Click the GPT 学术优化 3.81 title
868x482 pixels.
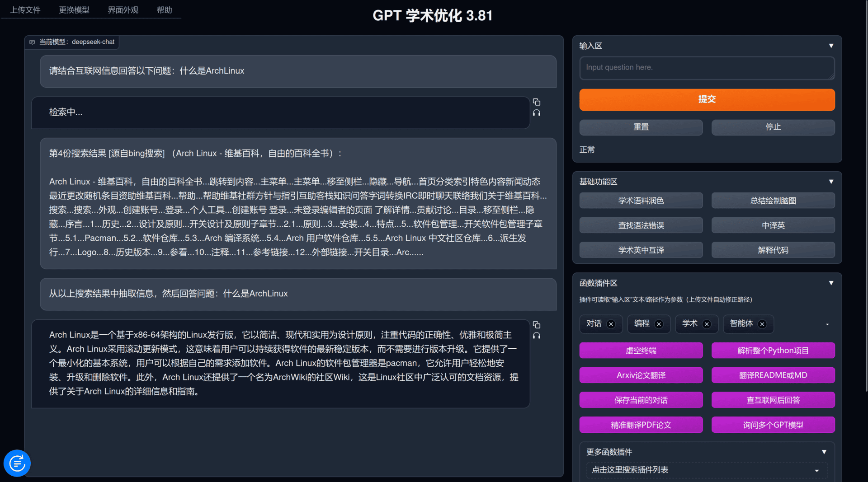pos(433,16)
